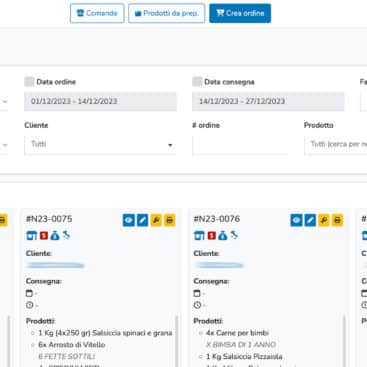
Task: Print order #N23-0075 with the printer icon
Action: tap(170, 220)
